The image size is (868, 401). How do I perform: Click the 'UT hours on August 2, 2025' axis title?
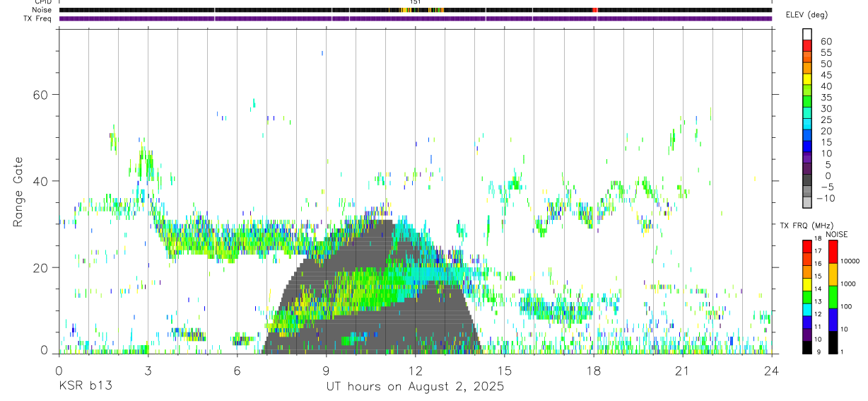pos(415,387)
